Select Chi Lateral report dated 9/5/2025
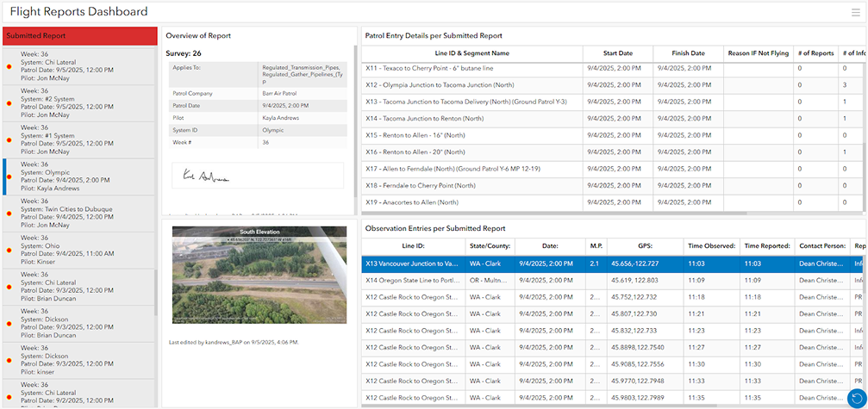 80,66
